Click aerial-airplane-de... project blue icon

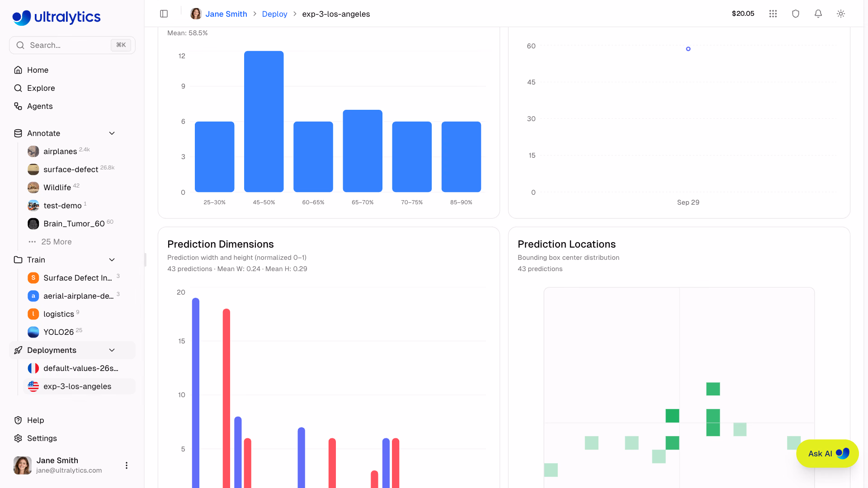(33, 296)
